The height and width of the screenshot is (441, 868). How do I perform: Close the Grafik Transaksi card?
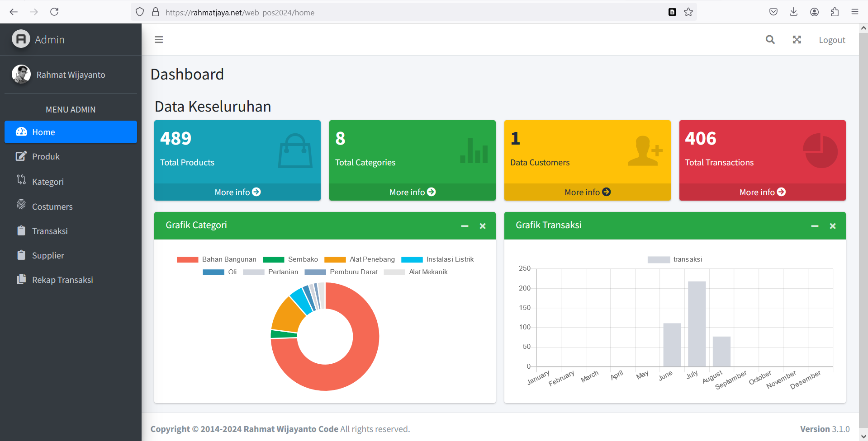pos(832,226)
